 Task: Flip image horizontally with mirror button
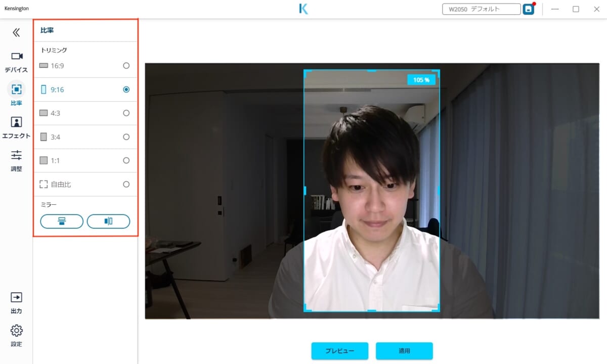click(x=108, y=221)
